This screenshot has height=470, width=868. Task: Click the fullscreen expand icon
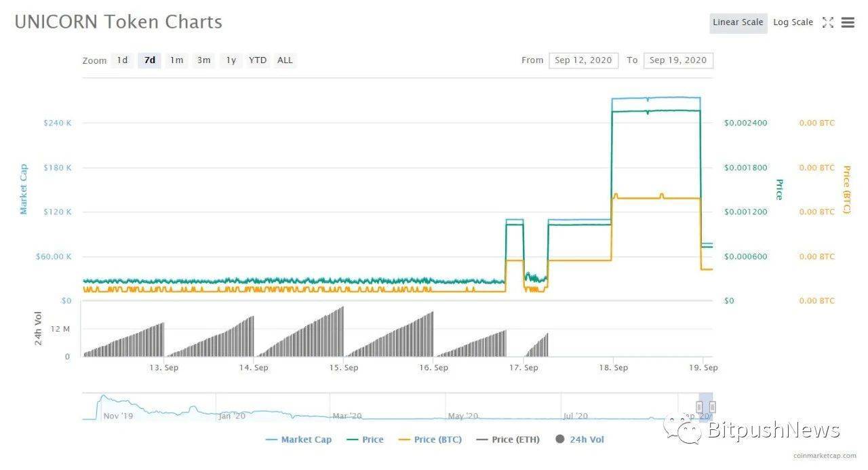pos(827,22)
